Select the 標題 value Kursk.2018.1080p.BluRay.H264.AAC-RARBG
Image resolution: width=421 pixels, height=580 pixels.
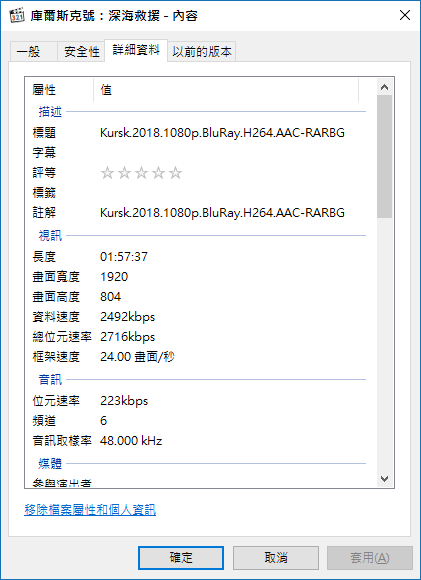222,132
